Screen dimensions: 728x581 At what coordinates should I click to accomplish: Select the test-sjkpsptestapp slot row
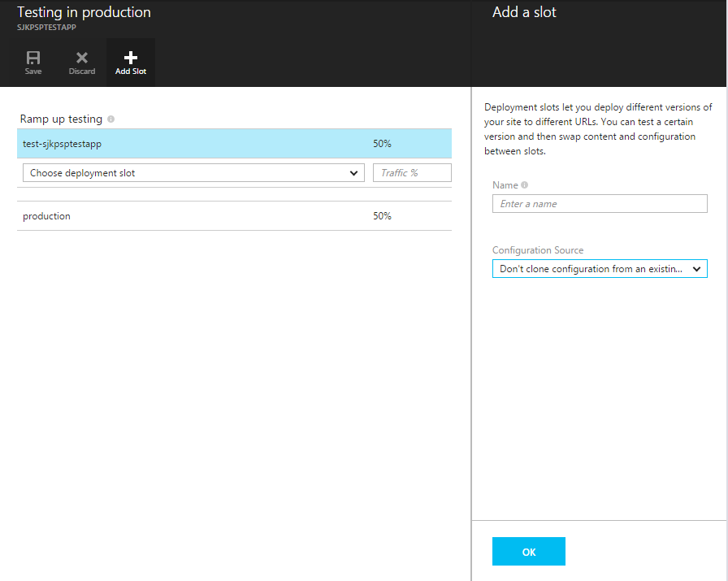pos(63,144)
